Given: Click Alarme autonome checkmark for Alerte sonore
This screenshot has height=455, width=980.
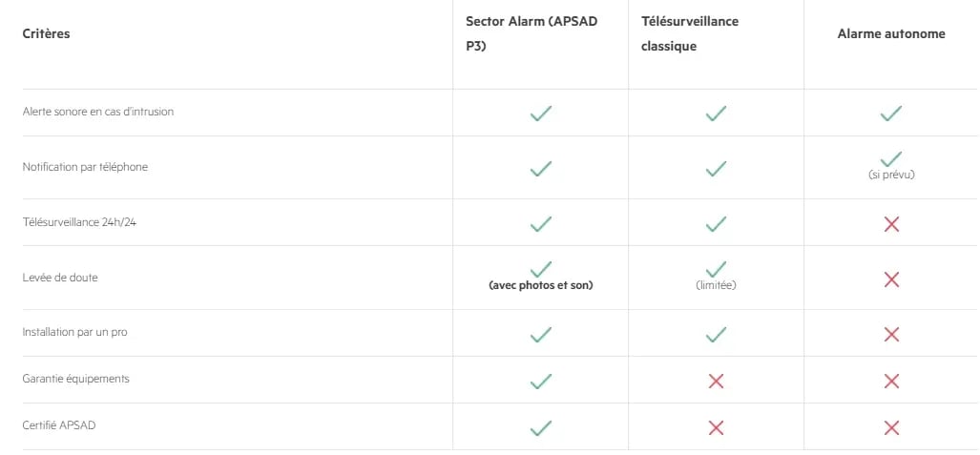Looking at the screenshot, I should click(x=891, y=114).
